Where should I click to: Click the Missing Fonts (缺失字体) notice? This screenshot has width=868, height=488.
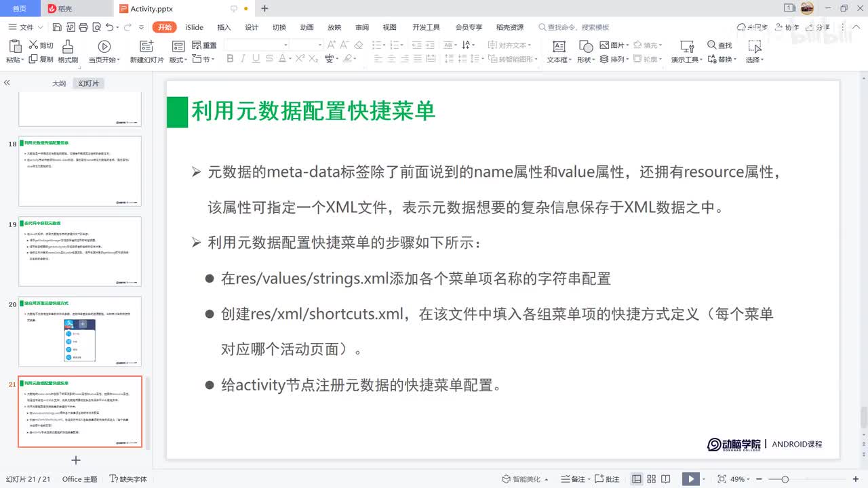[128, 479]
